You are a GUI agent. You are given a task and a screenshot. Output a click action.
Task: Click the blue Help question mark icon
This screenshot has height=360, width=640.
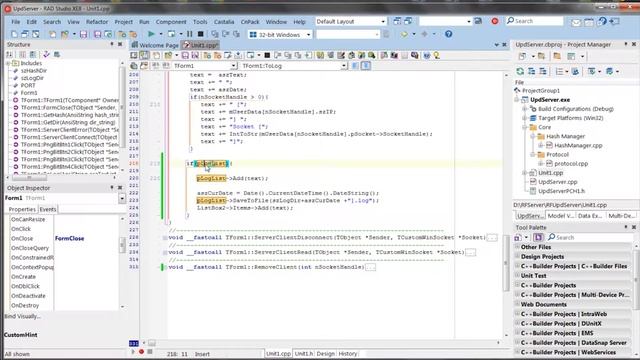pos(448,34)
